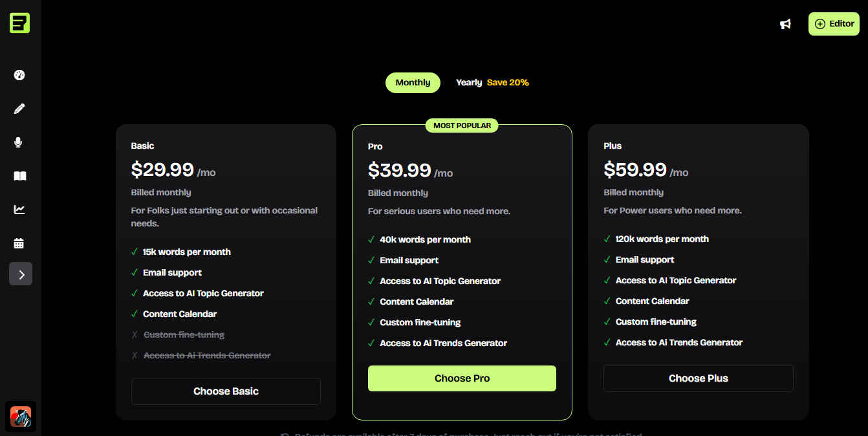
Task: Click the Most Popular badge
Action: click(462, 125)
